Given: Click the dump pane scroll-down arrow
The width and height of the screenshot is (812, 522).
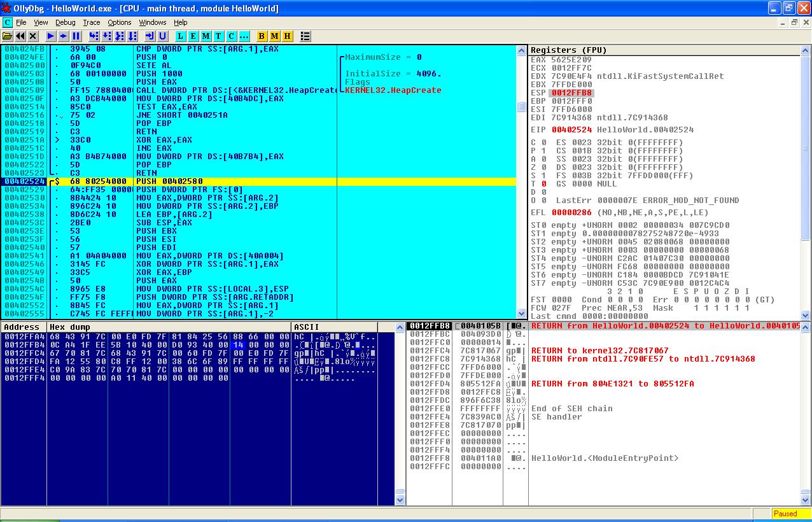Looking at the screenshot, I should pyautogui.click(x=400, y=501).
